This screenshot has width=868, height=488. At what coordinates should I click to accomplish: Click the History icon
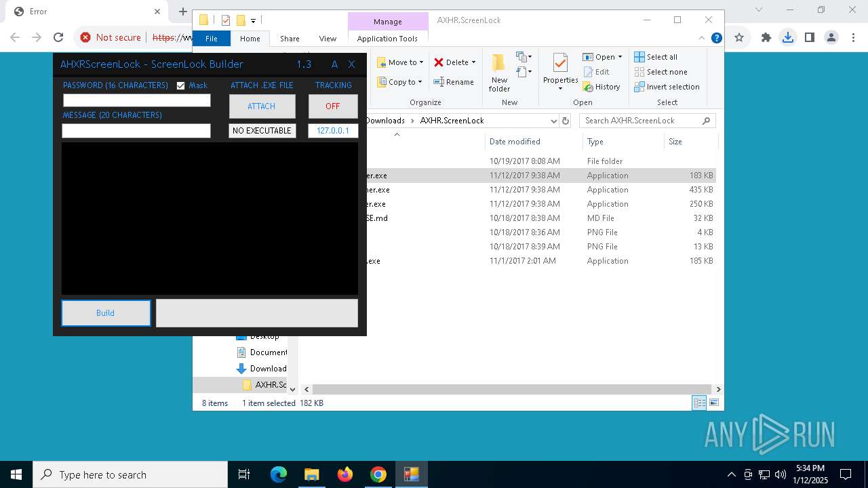click(588, 87)
